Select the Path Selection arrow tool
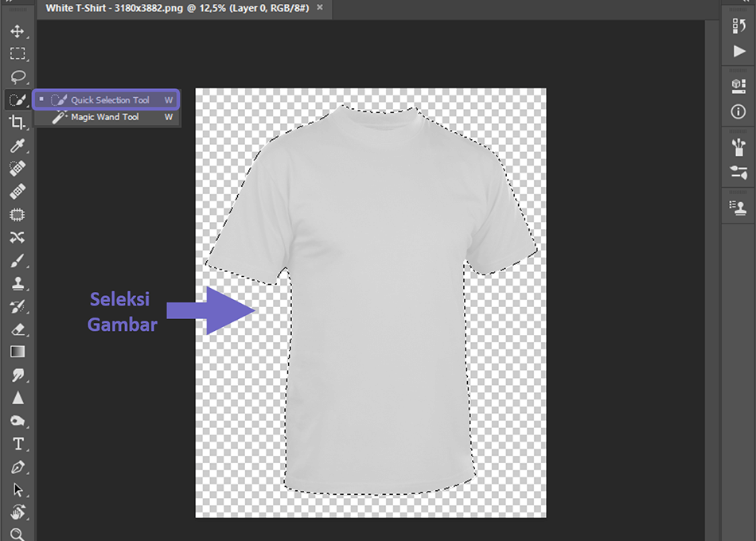Screen dimensions: 756x541 coord(18,490)
